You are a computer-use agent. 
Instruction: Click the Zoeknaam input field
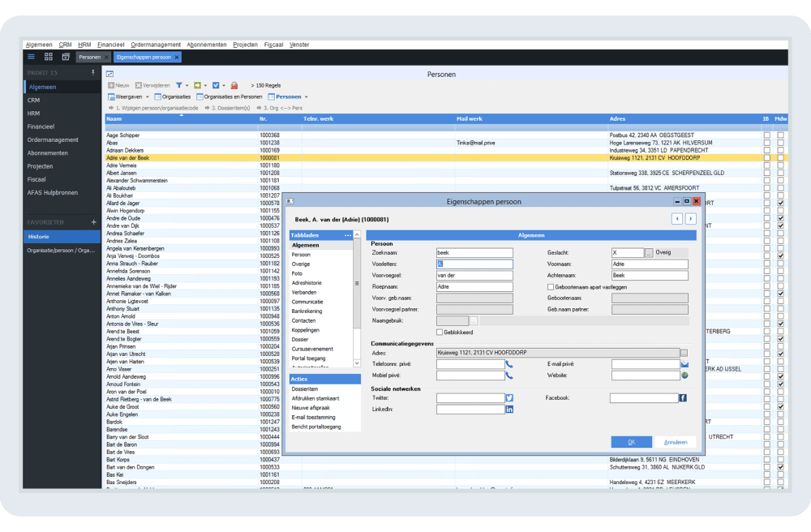(474, 253)
